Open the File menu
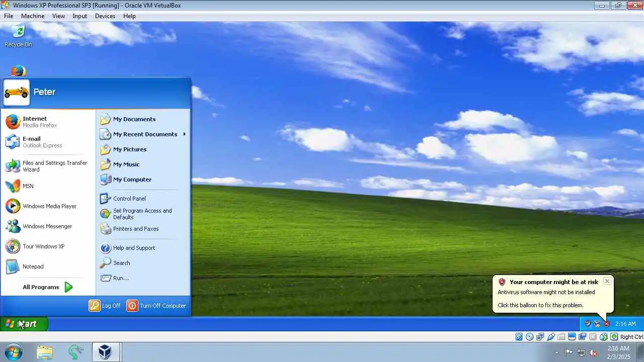The image size is (644, 362). (x=9, y=16)
